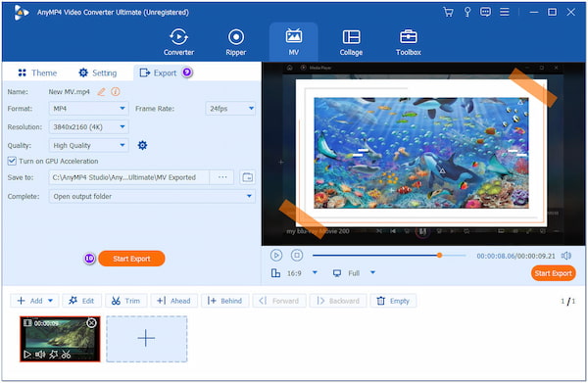Mute audio on the clip thumbnail

click(x=40, y=355)
